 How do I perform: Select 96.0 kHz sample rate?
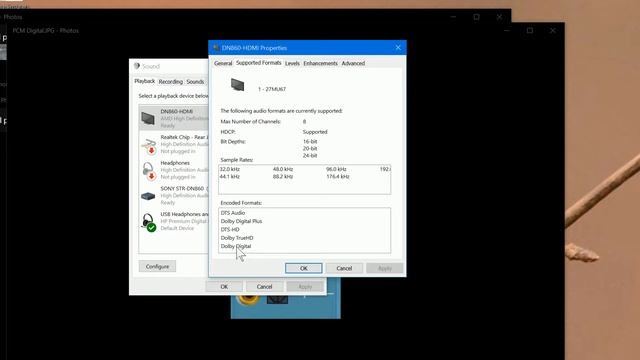click(x=336, y=169)
